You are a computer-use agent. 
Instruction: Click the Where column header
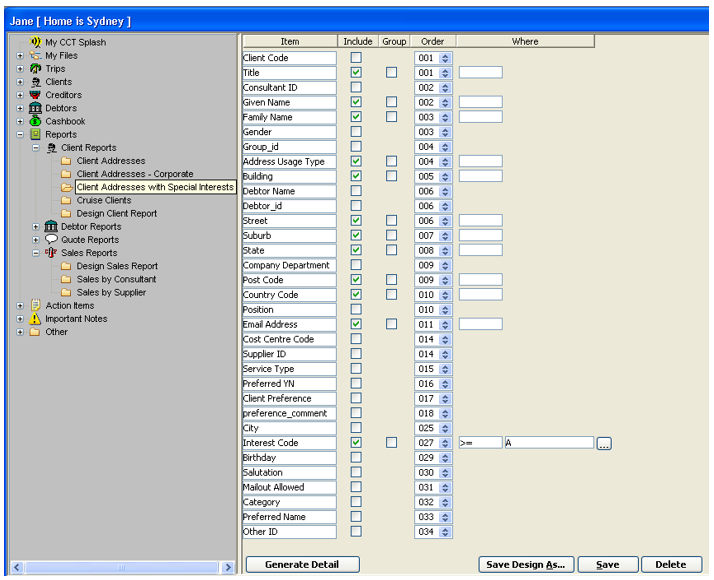coord(525,41)
